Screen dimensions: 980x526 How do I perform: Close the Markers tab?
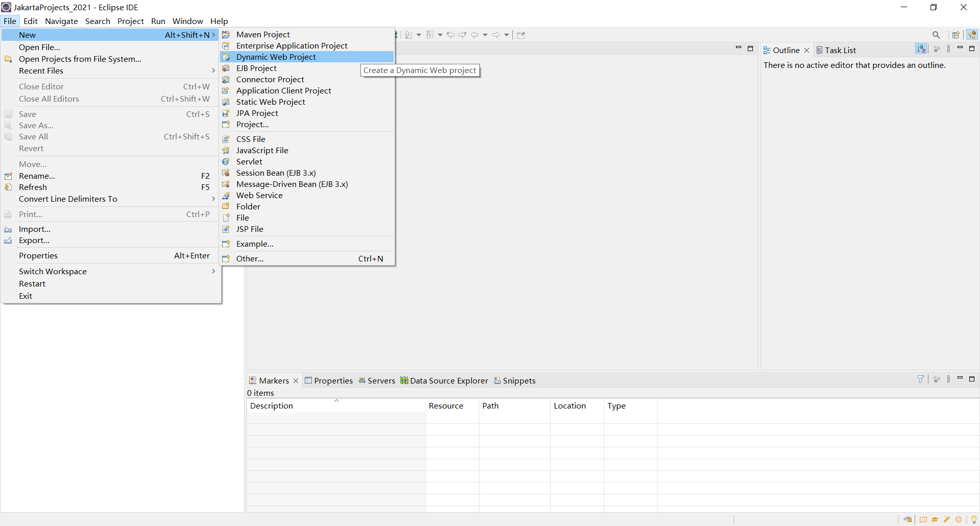(296, 380)
